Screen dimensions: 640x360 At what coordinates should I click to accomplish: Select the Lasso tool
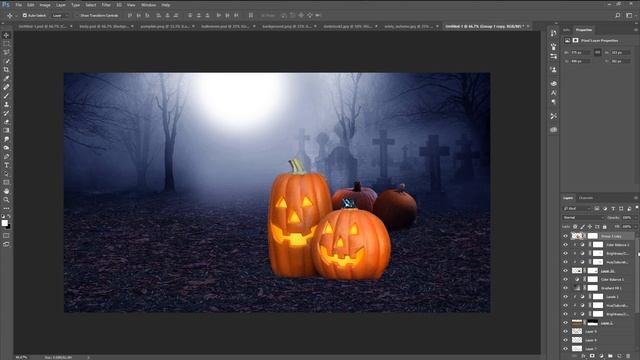point(6,52)
